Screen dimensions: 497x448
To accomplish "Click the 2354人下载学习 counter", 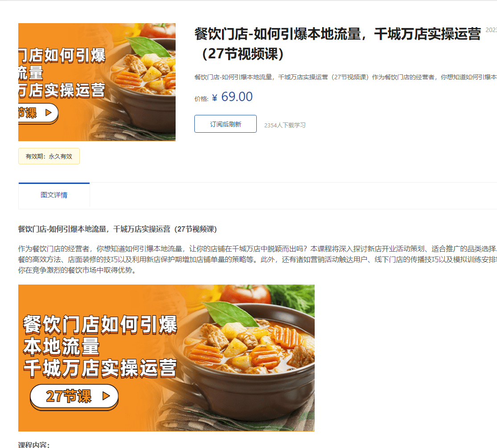I will (x=285, y=126).
